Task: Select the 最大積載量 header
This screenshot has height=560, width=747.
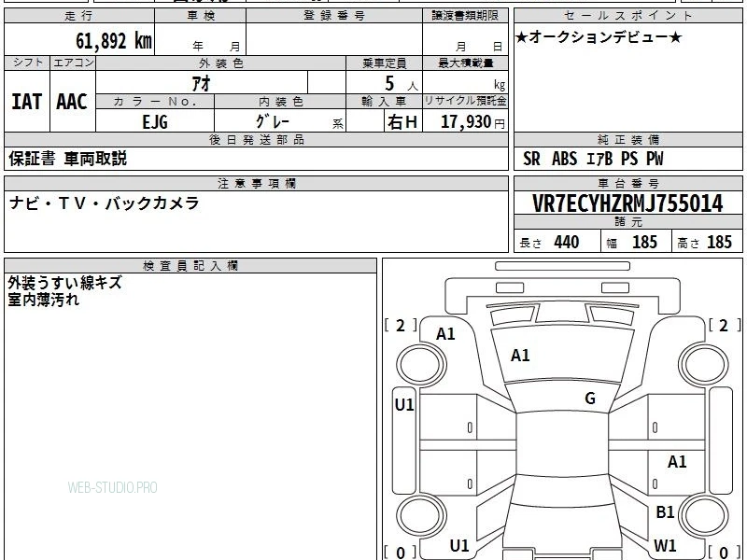Action: pos(465,63)
